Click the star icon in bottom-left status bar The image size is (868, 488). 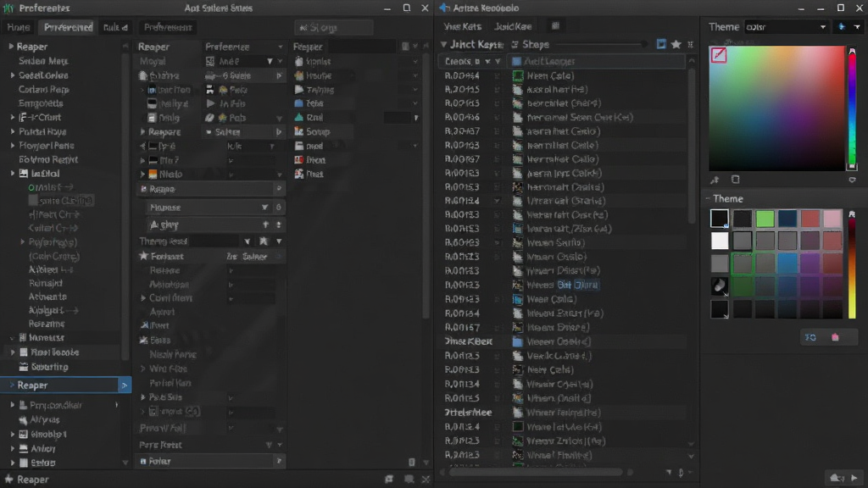coord(8,480)
